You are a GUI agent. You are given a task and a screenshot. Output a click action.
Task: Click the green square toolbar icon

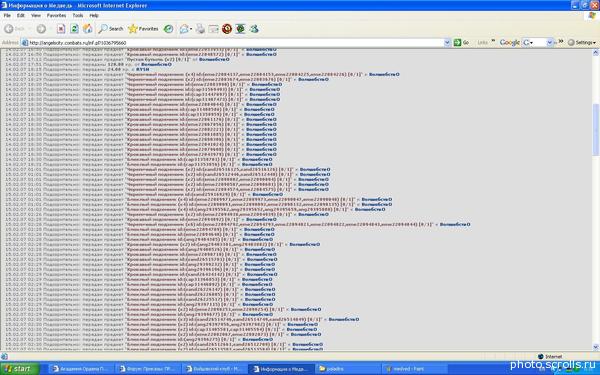240,29
